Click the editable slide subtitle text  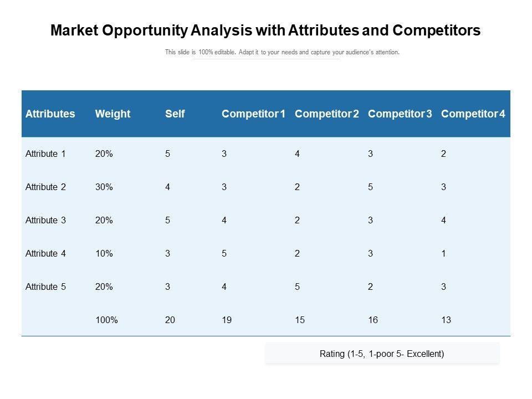click(x=282, y=53)
